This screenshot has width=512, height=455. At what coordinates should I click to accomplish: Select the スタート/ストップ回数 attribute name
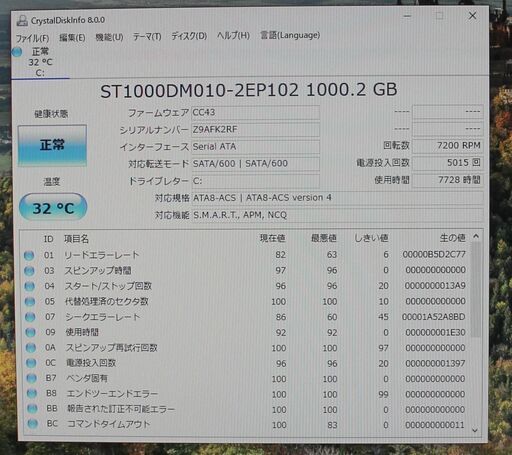tap(108, 286)
